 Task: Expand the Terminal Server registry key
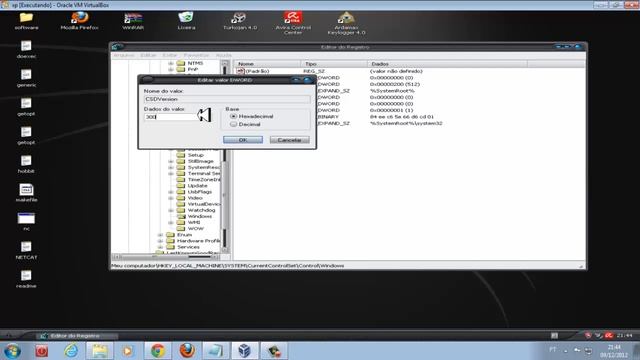pyautogui.click(x=171, y=173)
